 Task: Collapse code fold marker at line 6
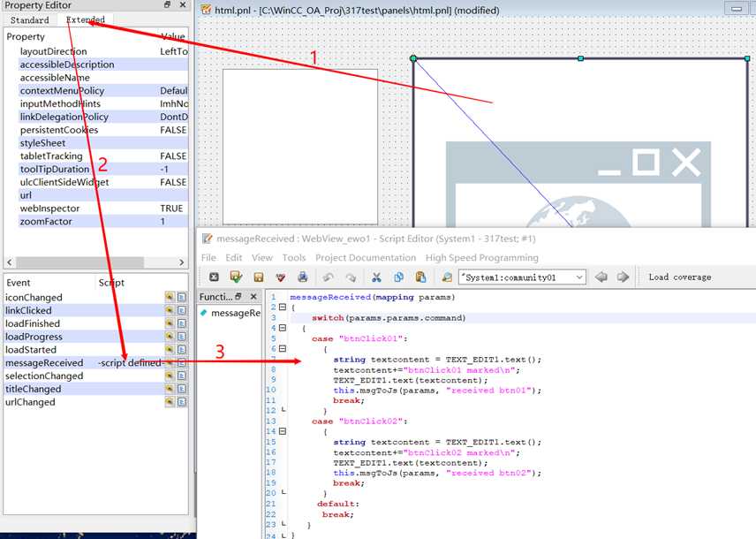[283, 348]
